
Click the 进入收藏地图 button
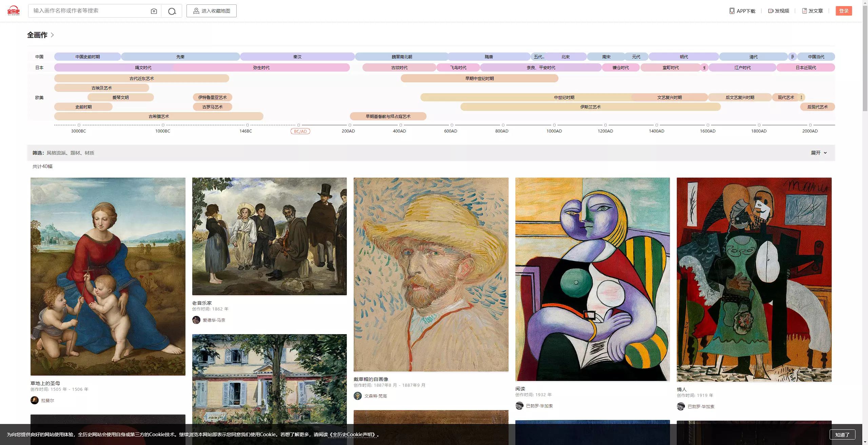(x=211, y=11)
